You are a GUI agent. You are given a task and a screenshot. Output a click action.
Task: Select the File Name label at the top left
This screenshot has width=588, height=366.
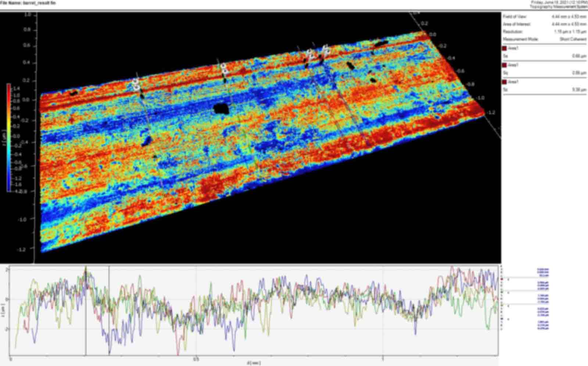(28, 3)
